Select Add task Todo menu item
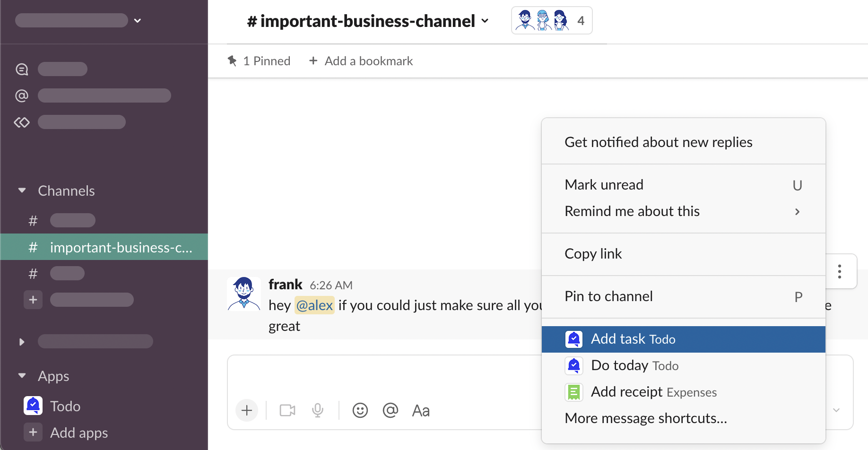This screenshot has width=868, height=450. [x=683, y=339]
